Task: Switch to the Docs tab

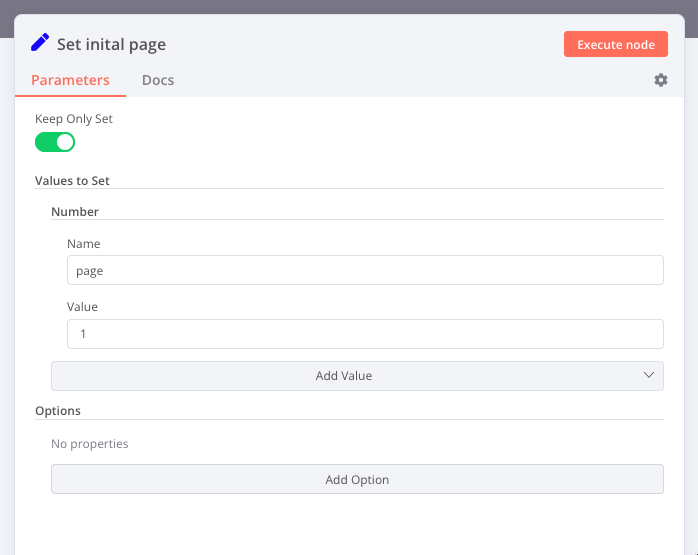Action: [158, 80]
